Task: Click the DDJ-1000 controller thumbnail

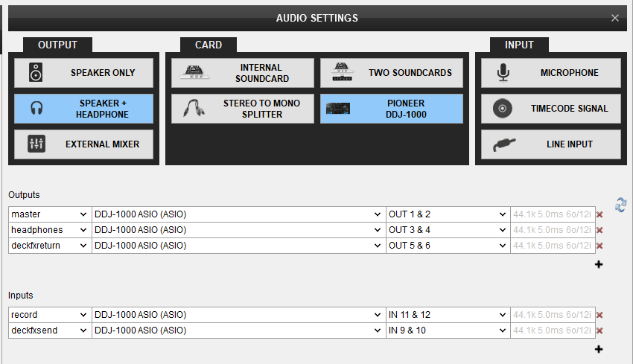Action: coord(338,109)
